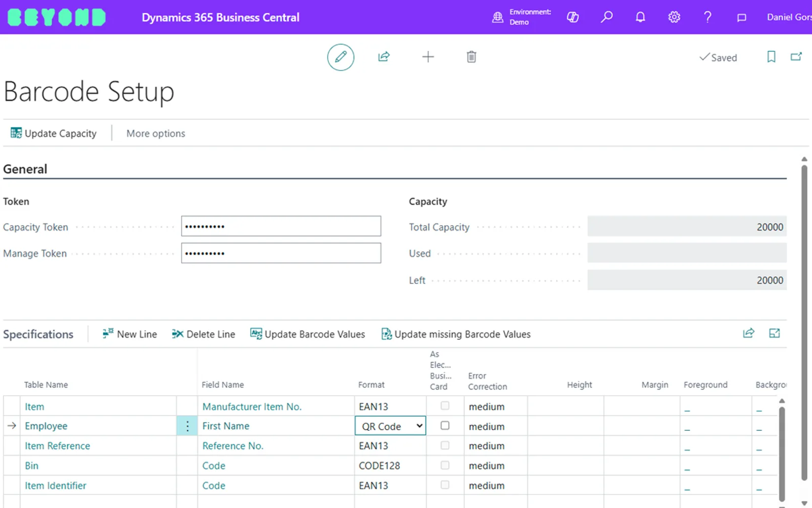
Task: Open the Environment Demo information icon
Action: point(498,17)
